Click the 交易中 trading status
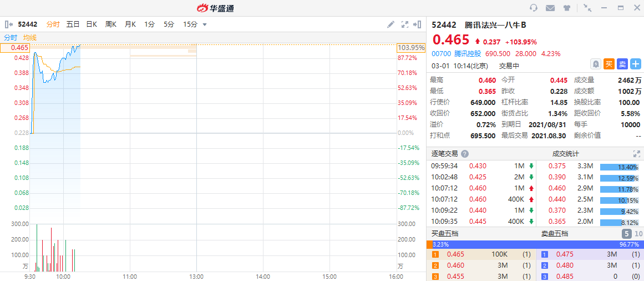Image resolution: width=644 pixels, height=281 pixels. [509, 66]
